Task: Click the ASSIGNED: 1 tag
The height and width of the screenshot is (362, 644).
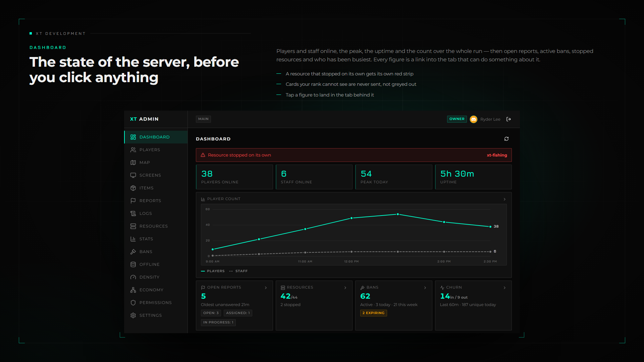Action: click(238, 313)
